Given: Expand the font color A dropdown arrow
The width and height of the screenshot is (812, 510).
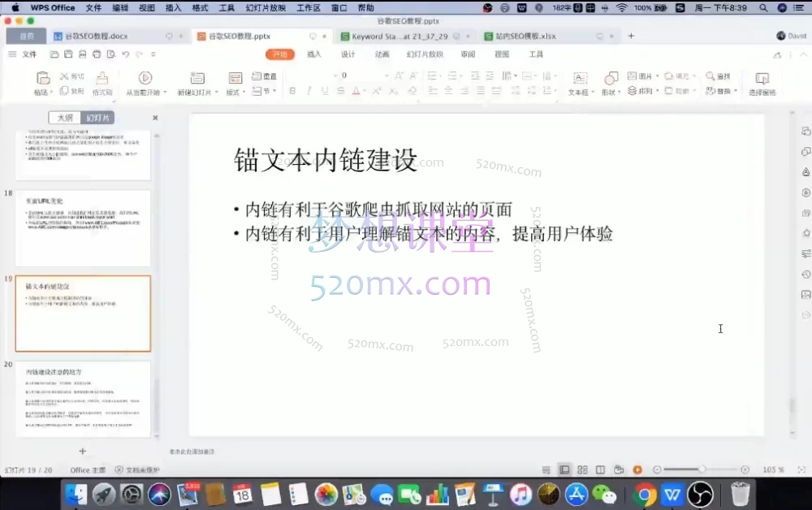Looking at the screenshot, I should tap(365, 91).
